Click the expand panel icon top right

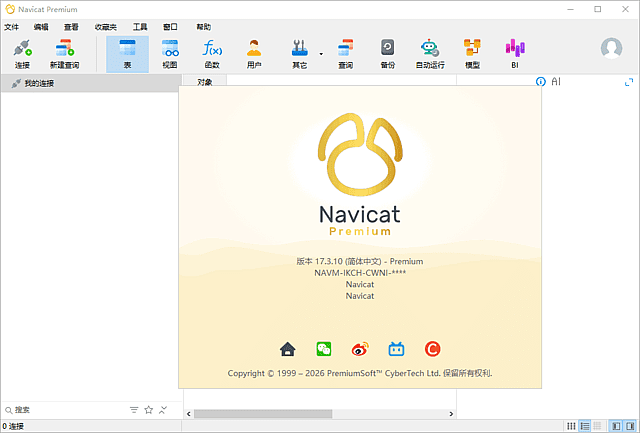click(629, 82)
